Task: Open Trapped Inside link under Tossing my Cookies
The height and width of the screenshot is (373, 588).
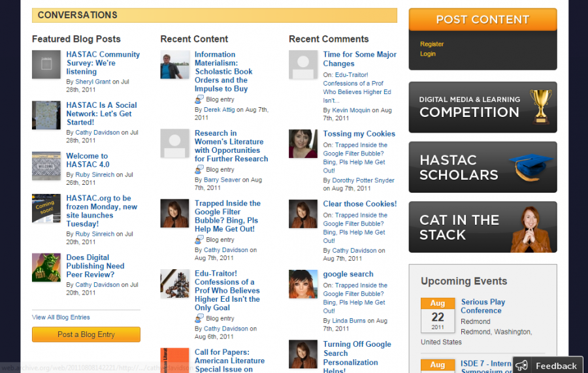Action: pos(355,158)
